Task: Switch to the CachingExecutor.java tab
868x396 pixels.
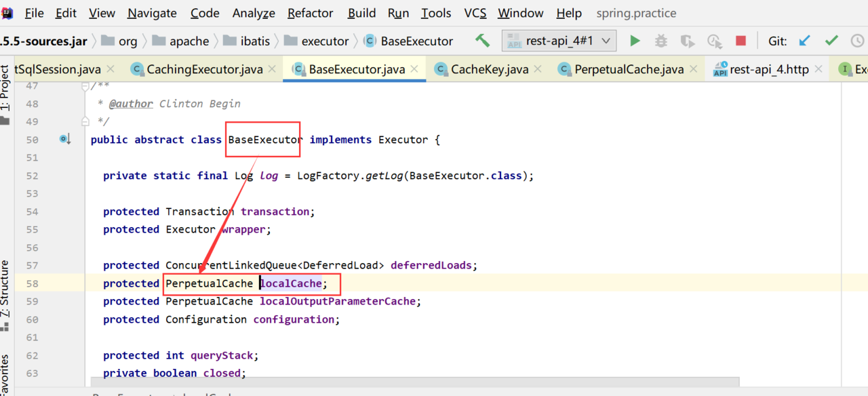Action: click(x=205, y=69)
